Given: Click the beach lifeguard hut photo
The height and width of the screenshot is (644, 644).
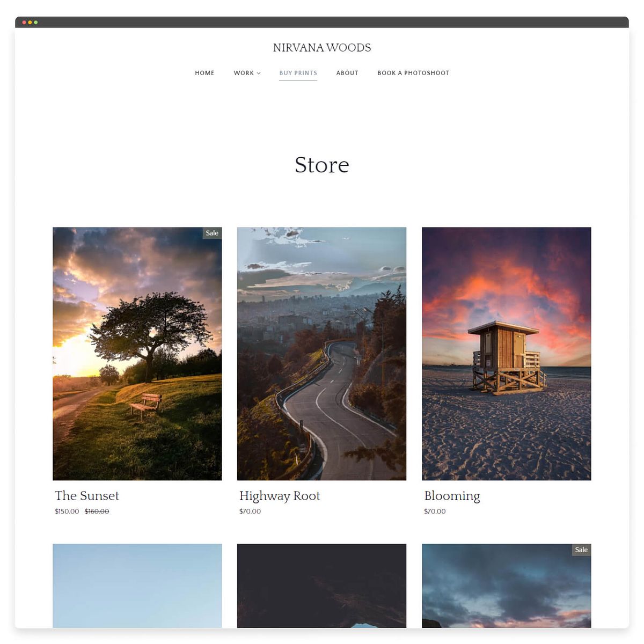Looking at the screenshot, I should [506, 353].
